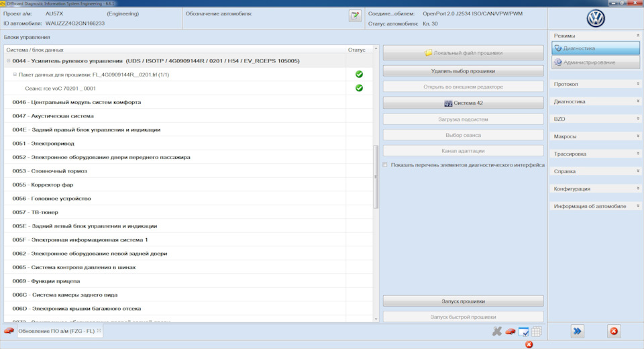Image resolution: width=644 pixels, height=349 pixels.
Task: Click green check status for session row
Action: pyautogui.click(x=359, y=88)
